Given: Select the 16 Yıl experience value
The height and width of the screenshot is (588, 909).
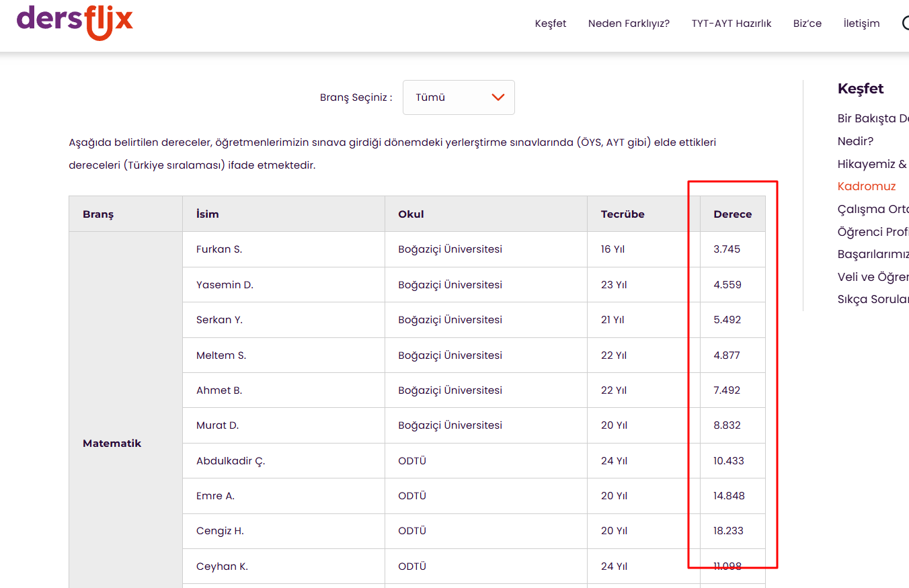Looking at the screenshot, I should 612,249.
